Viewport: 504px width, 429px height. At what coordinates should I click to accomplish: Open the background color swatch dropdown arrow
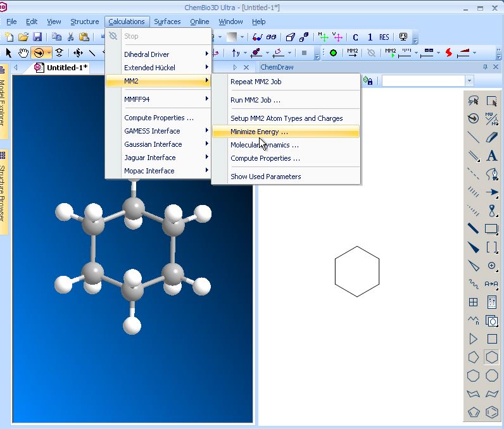(x=242, y=37)
